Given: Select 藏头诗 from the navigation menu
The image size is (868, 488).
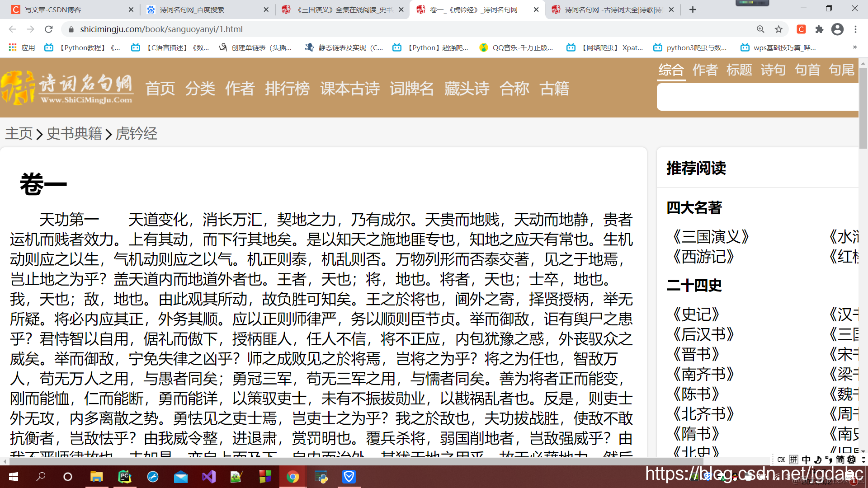Looking at the screenshot, I should tap(467, 89).
